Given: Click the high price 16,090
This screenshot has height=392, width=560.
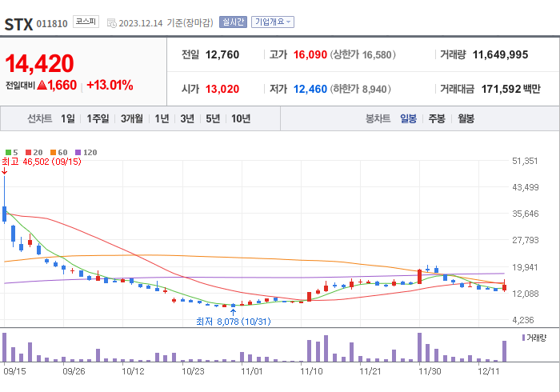Looking at the screenshot, I should (310, 54).
